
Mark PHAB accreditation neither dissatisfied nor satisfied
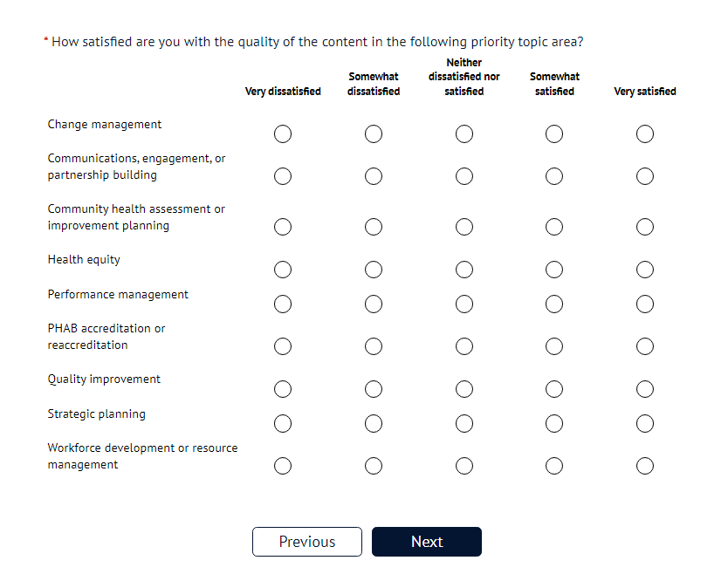click(464, 346)
